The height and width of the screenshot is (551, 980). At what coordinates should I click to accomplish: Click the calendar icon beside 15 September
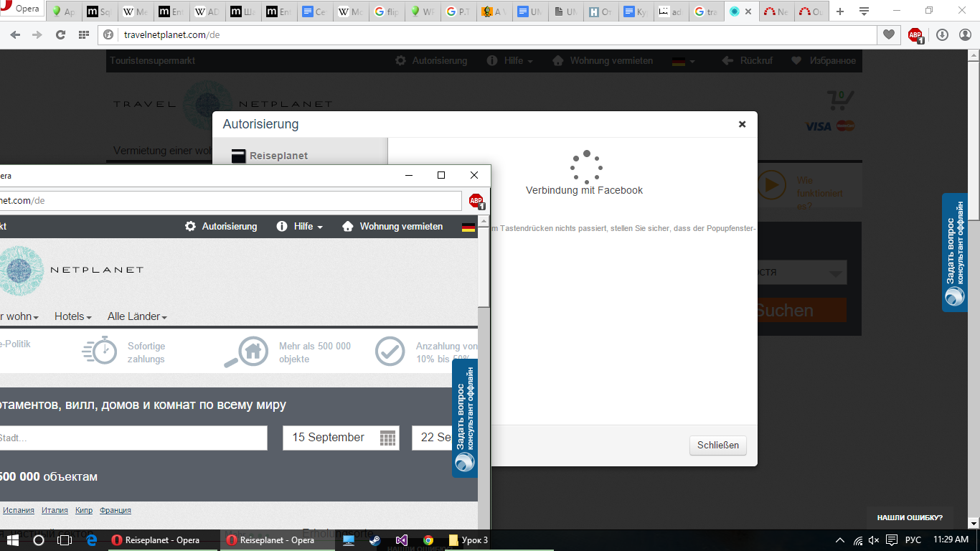(387, 438)
